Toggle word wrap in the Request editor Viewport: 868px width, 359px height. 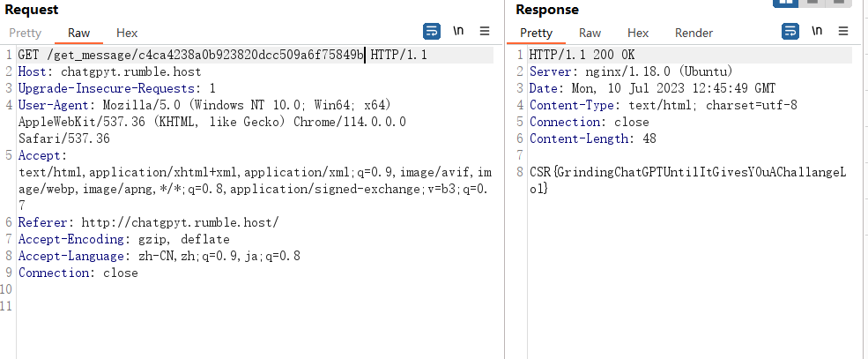coord(432,32)
